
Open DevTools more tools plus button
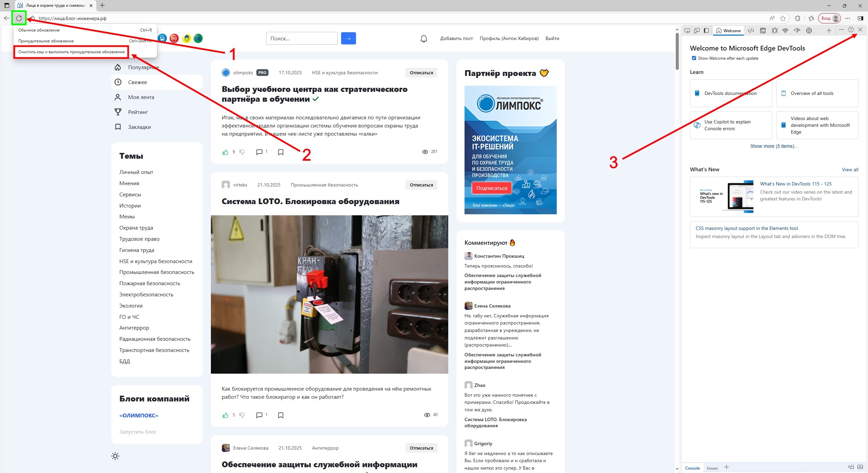(x=829, y=31)
